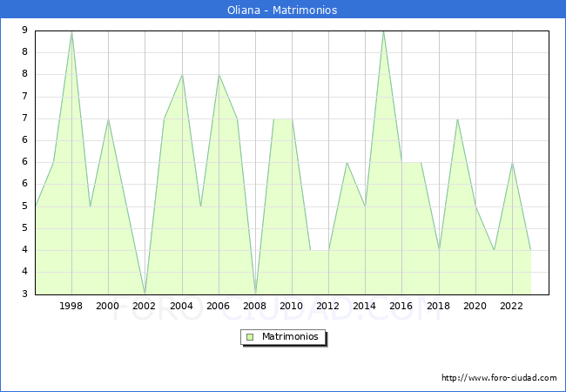Click the 2013 peak data point
Image resolution: width=566 pixels, height=392 pixels.
pyautogui.click(x=347, y=163)
